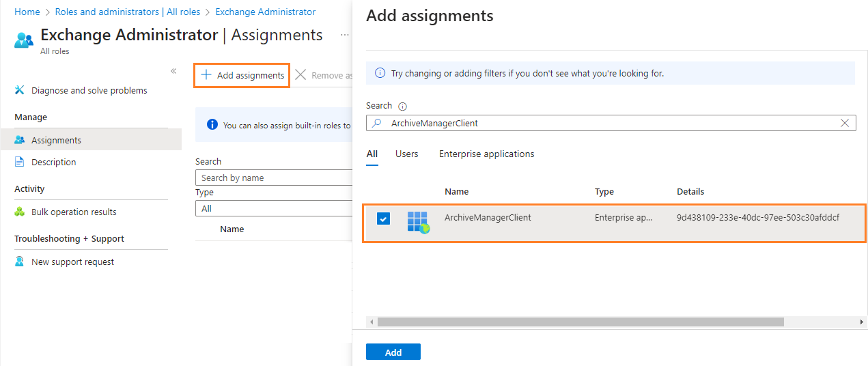The image size is (868, 366).
Task: Open the more options ellipsis menu
Action: (345, 35)
